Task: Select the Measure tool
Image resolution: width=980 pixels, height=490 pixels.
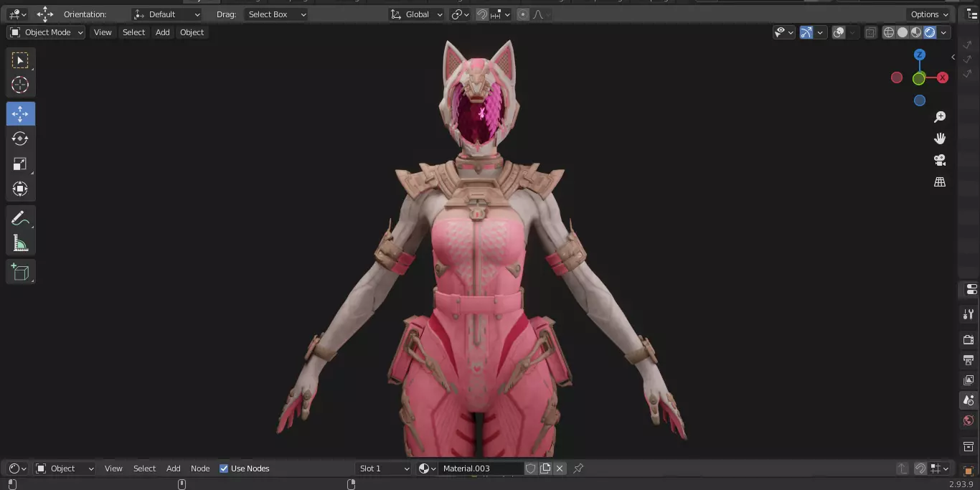Action: click(20, 243)
